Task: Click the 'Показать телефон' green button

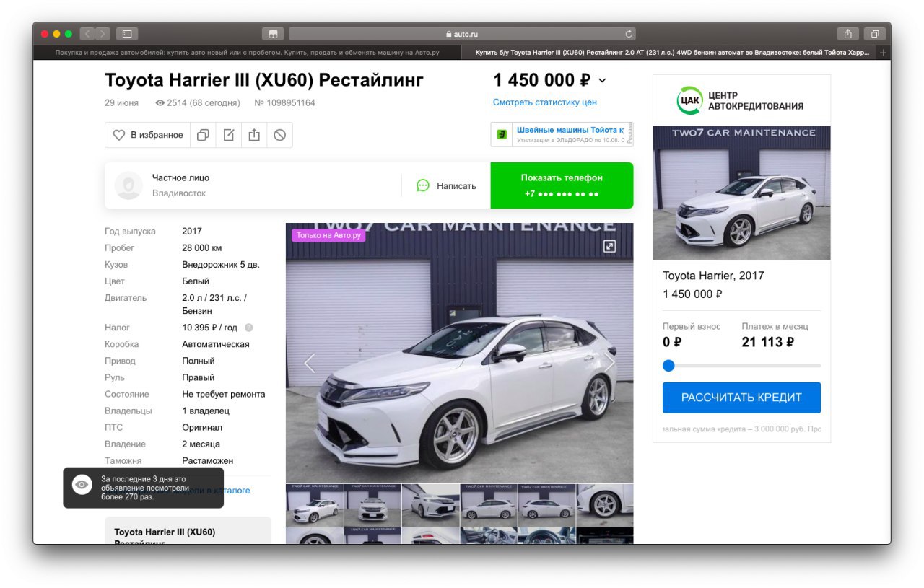Action: [x=562, y=185]
